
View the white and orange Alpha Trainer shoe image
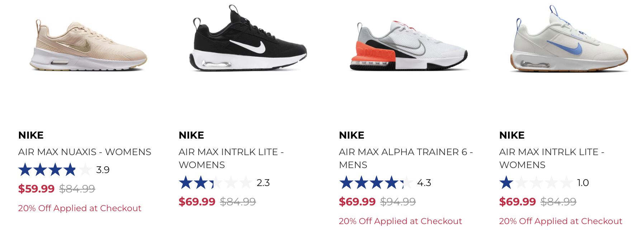click(x=408, y=47)
